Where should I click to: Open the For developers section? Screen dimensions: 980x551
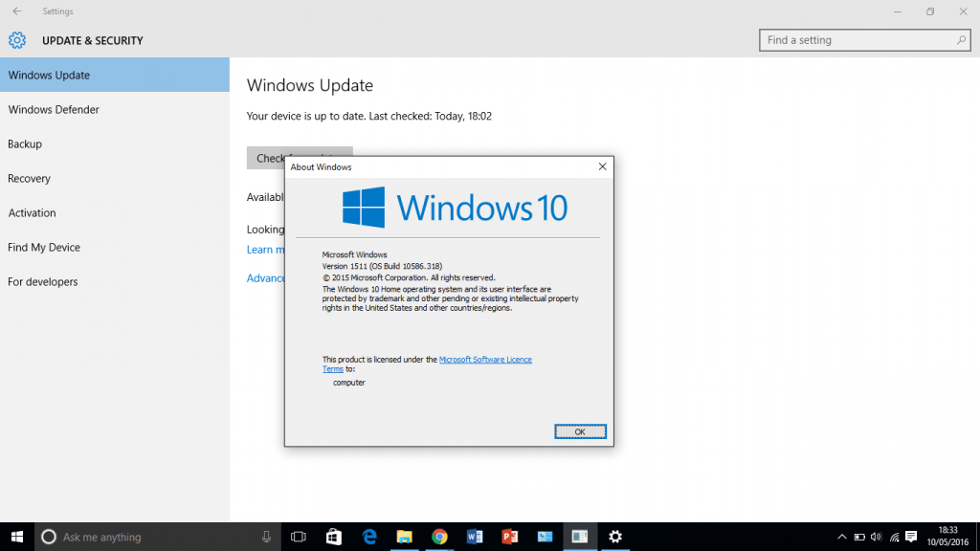(x=115, y=282)
